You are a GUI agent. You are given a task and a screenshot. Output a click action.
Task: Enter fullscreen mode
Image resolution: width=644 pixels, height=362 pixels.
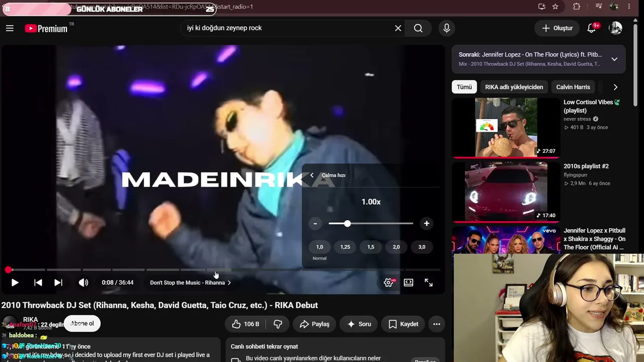(x=429, y=283)
